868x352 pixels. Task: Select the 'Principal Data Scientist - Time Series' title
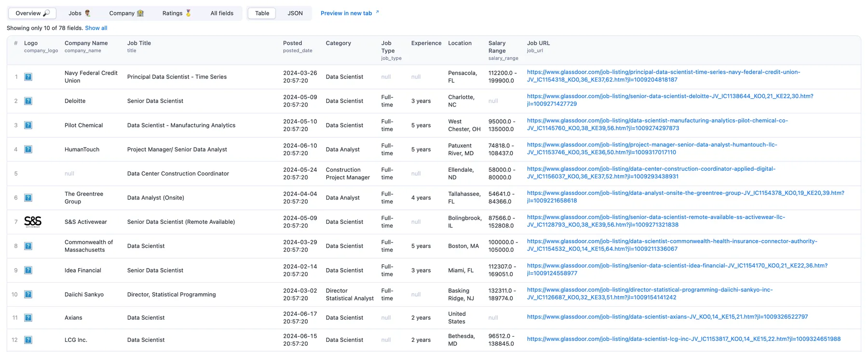(177, 77)
